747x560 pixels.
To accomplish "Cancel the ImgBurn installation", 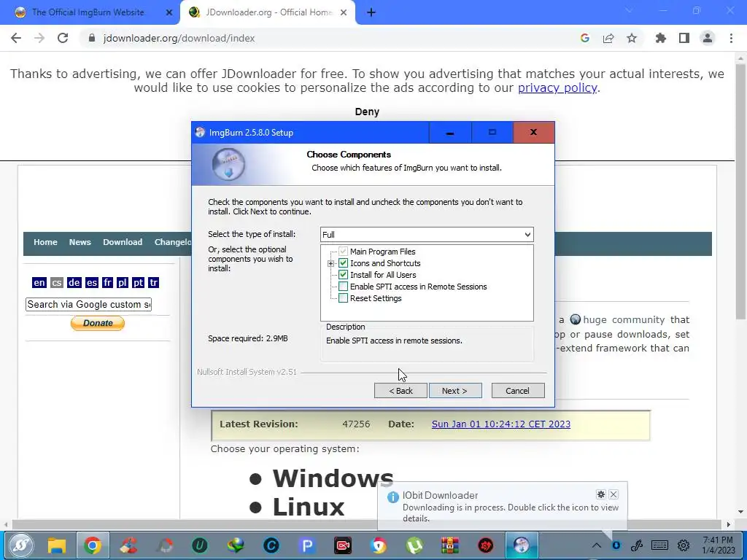I will pyautogui.click(x=517, y=391).
